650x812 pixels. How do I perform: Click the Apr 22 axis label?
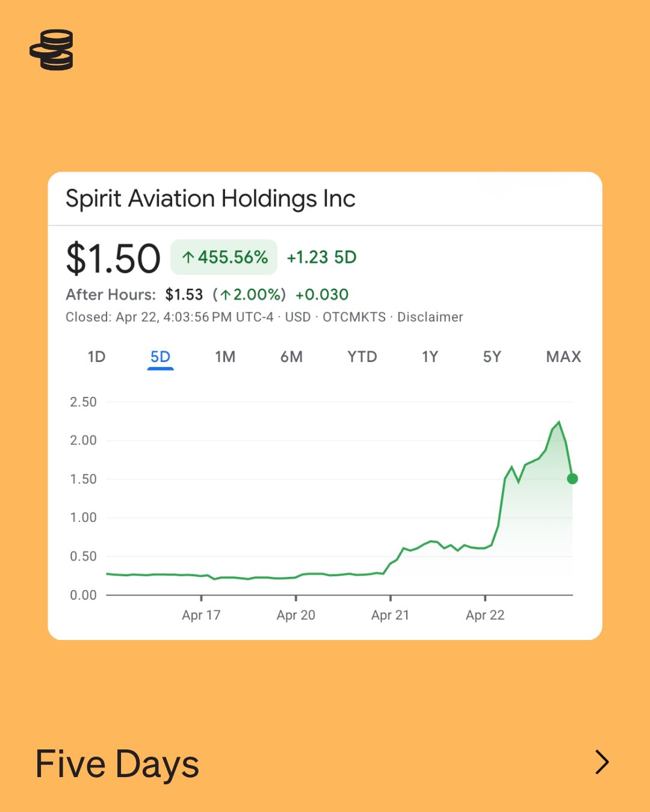485,615
